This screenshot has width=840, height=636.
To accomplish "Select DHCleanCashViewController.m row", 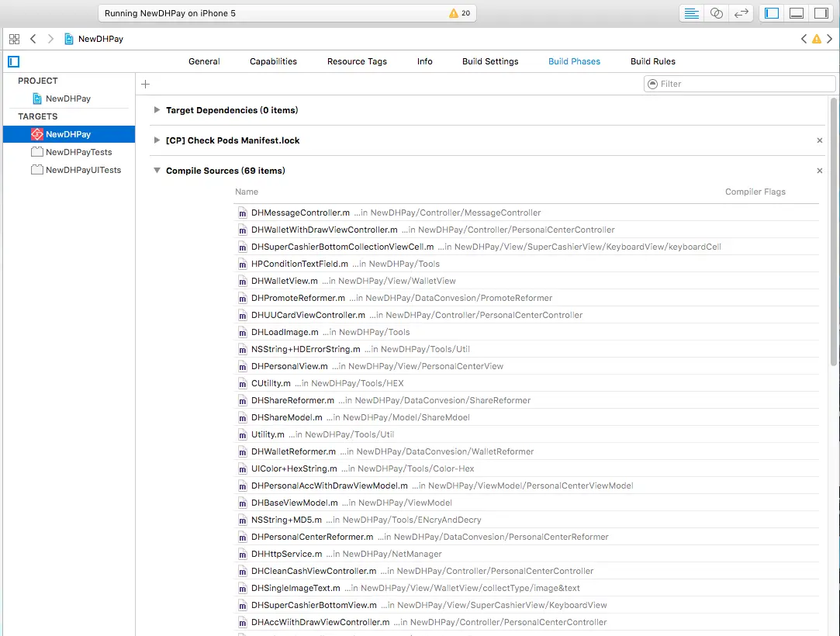I will tap(526, 571).
